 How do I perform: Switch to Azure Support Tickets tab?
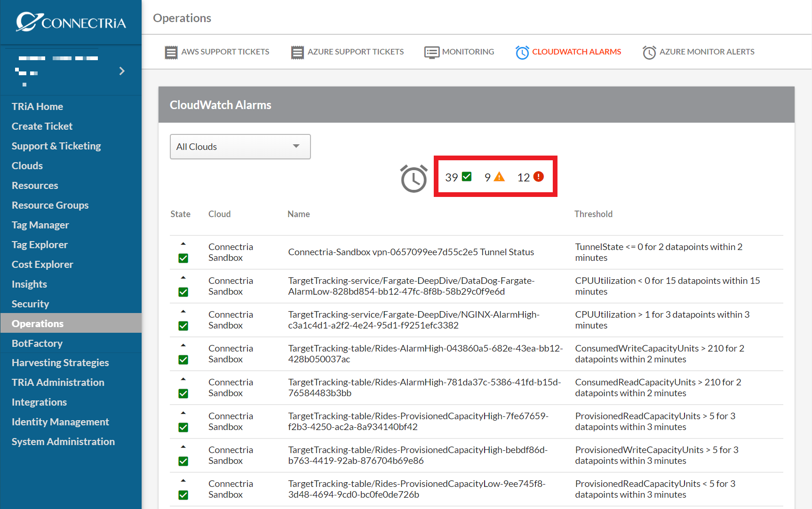pyautogui.click(x=348, y=52)
